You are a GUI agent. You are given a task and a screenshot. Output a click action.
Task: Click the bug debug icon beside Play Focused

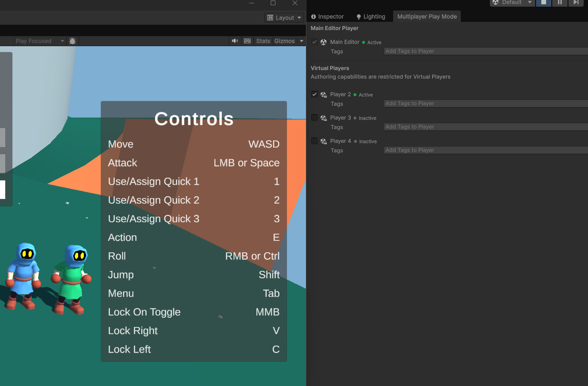pyautogui.click(x=72, y=41)
